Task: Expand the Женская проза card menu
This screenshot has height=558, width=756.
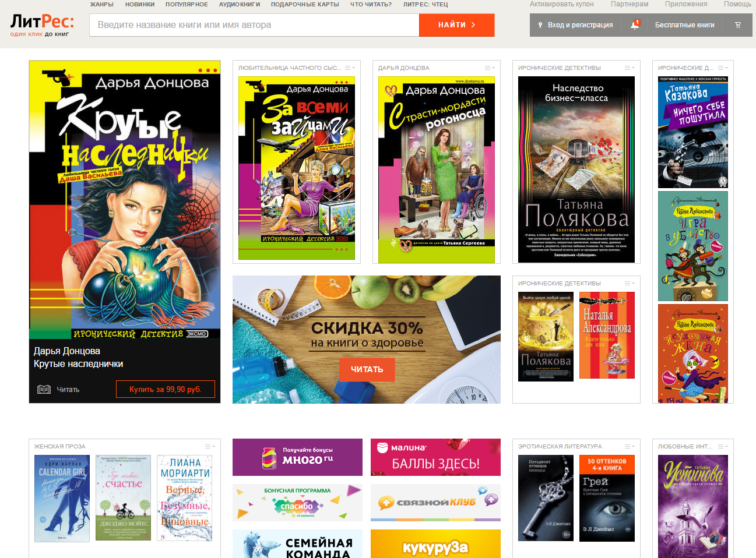Action: [x=210, y=447]
